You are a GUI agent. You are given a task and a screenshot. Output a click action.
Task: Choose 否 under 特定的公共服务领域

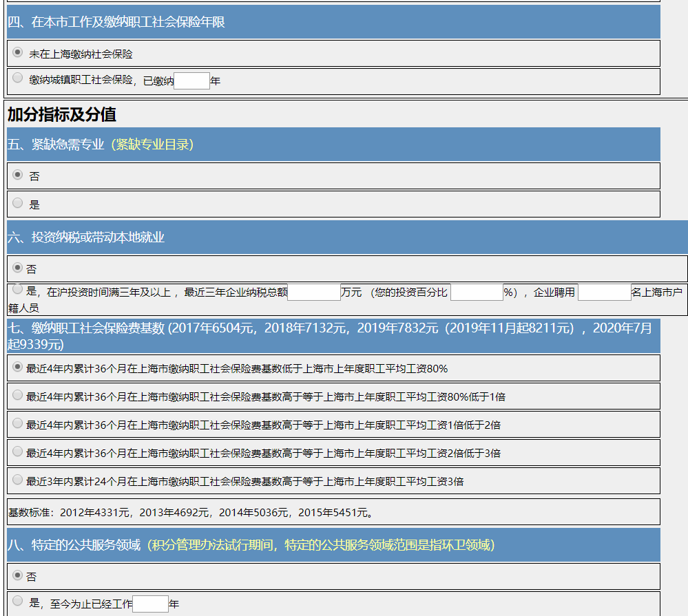tap(18, 575)
